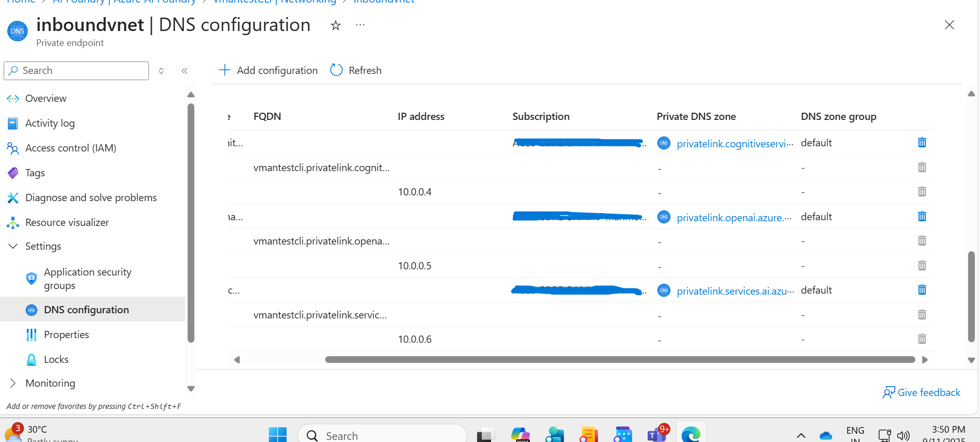980x442 pixels.
Task: Open the privatelink.cognitiveservices DNS zone link
Action: pyautogui.click(x=734, y=144)
